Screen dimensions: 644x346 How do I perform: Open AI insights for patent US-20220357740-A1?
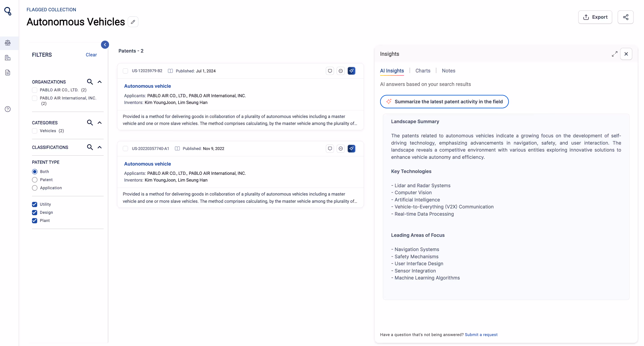pyautogui.click(x=352, y=149)
